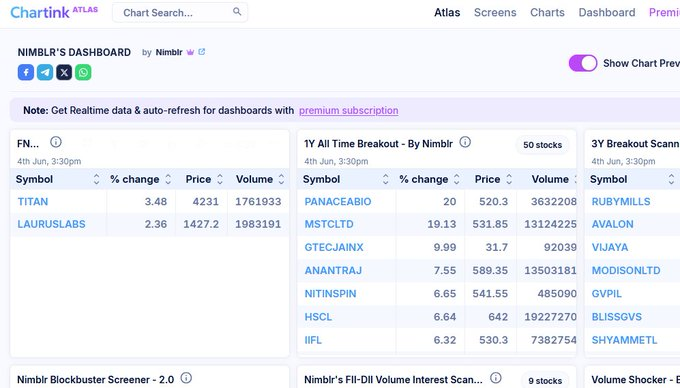Open NITINSPIN stock link
680x388 pixels.
coord(330,293)
